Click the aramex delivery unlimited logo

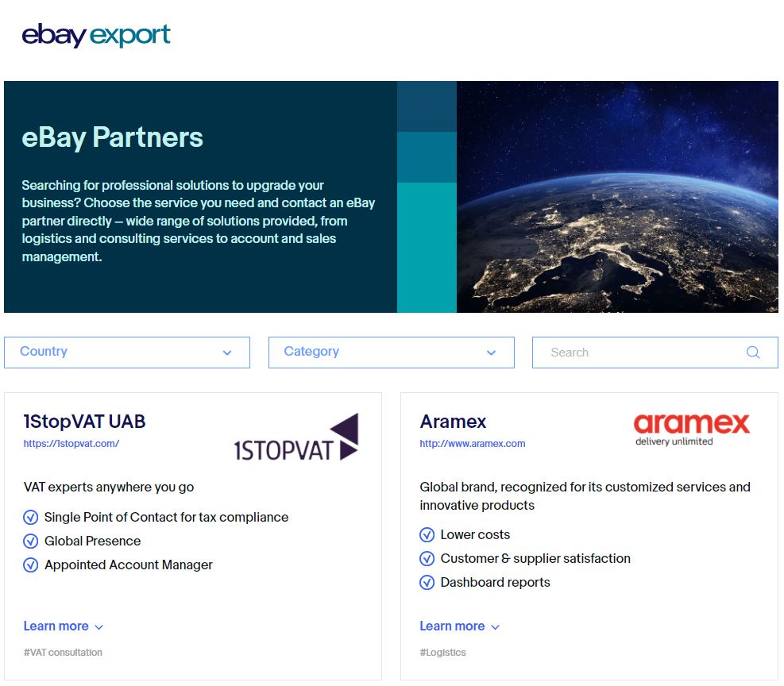coord(692,430)
